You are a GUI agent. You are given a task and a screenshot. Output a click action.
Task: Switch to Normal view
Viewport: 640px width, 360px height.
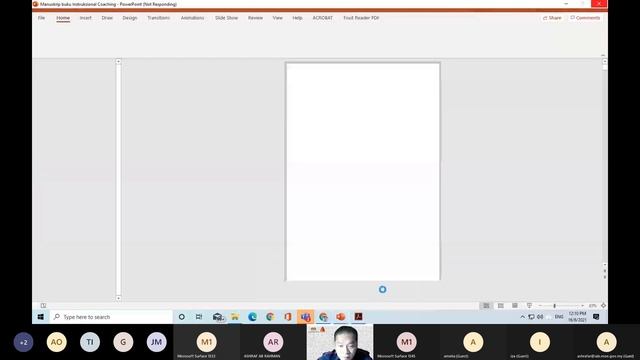pos(486,305)
